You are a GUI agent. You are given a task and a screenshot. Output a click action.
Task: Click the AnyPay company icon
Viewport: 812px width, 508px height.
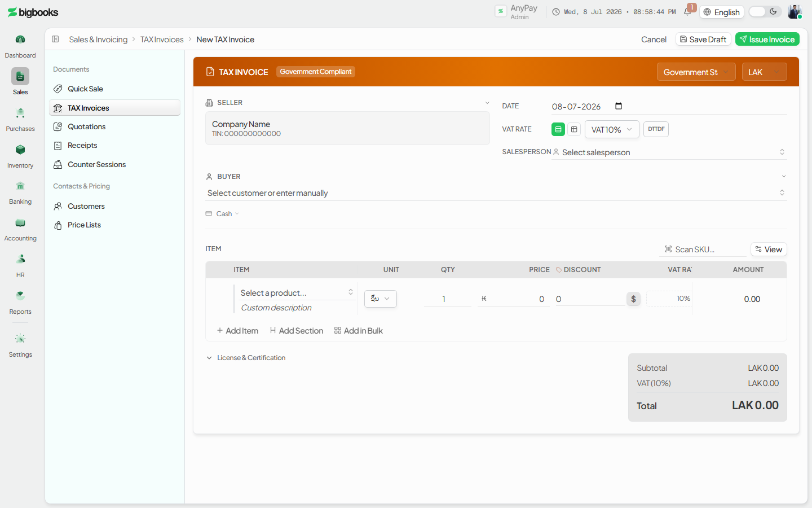pos(500,11)
